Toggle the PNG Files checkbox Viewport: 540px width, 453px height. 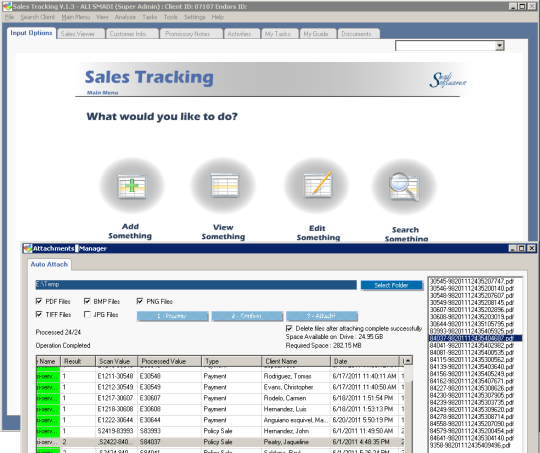point(139,301)
